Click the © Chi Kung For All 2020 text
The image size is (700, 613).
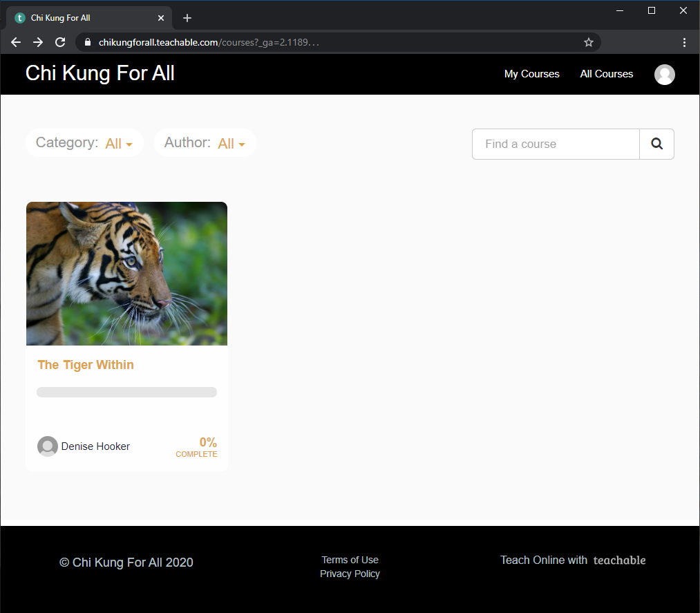click(126, 562)
